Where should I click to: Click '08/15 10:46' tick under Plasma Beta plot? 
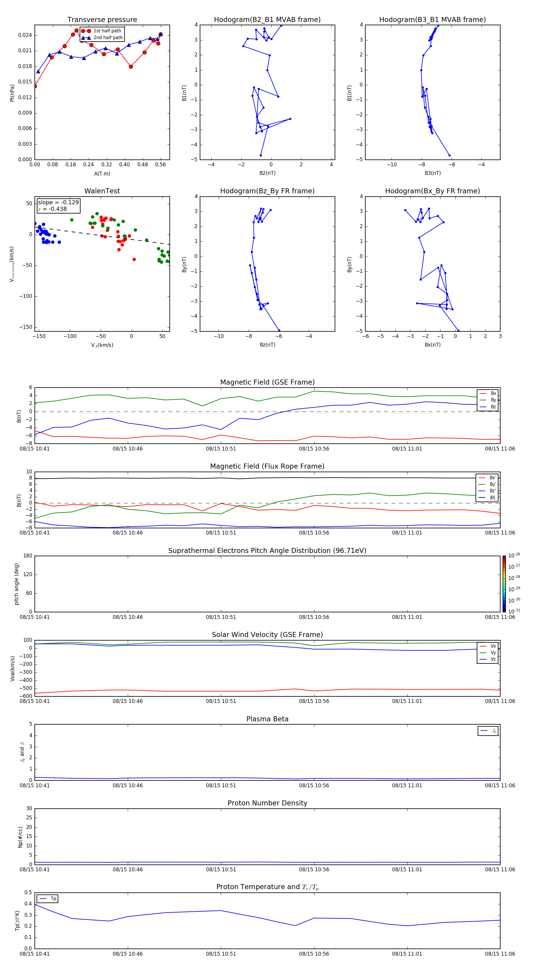128,785
